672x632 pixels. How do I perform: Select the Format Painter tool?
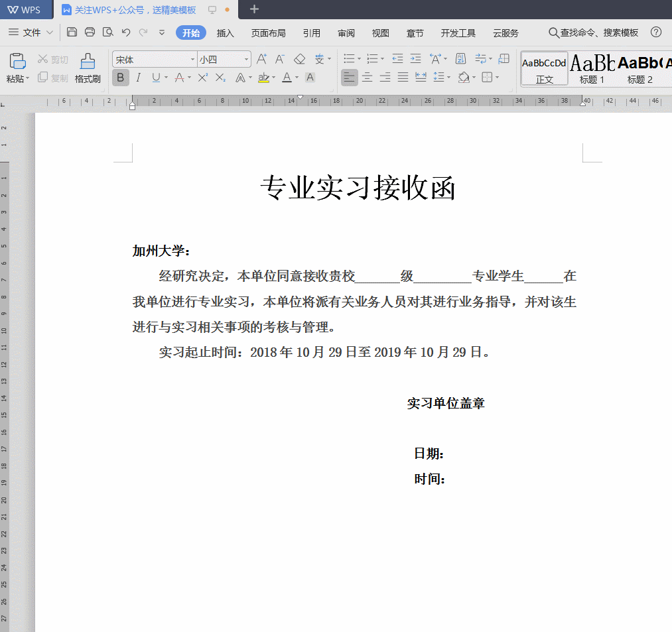(x=87, y=69)
